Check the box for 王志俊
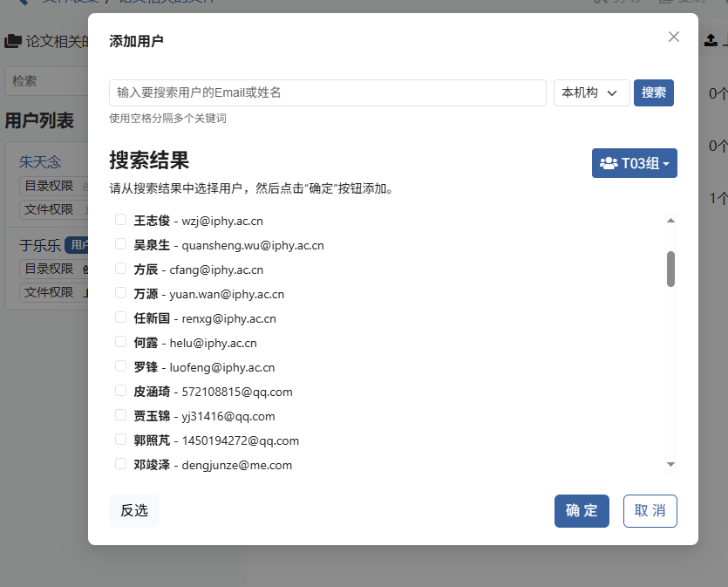The image size is (728, 587). (x=120, y=219)
